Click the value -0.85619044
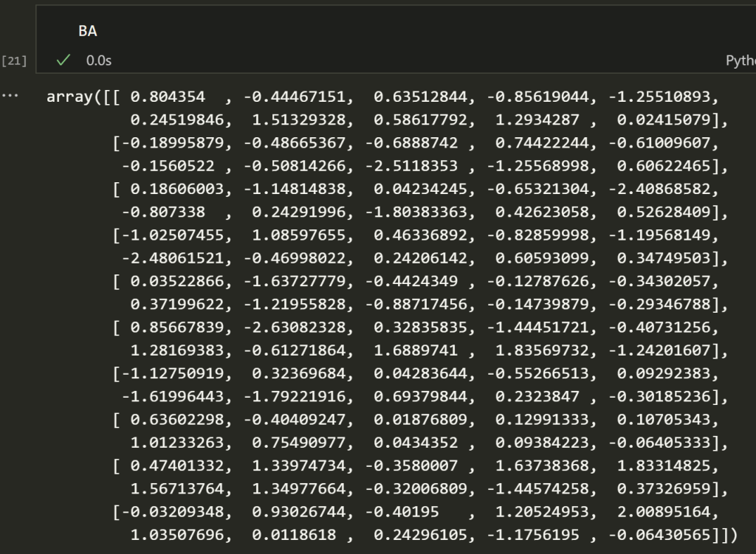 (x=538, y=97)
